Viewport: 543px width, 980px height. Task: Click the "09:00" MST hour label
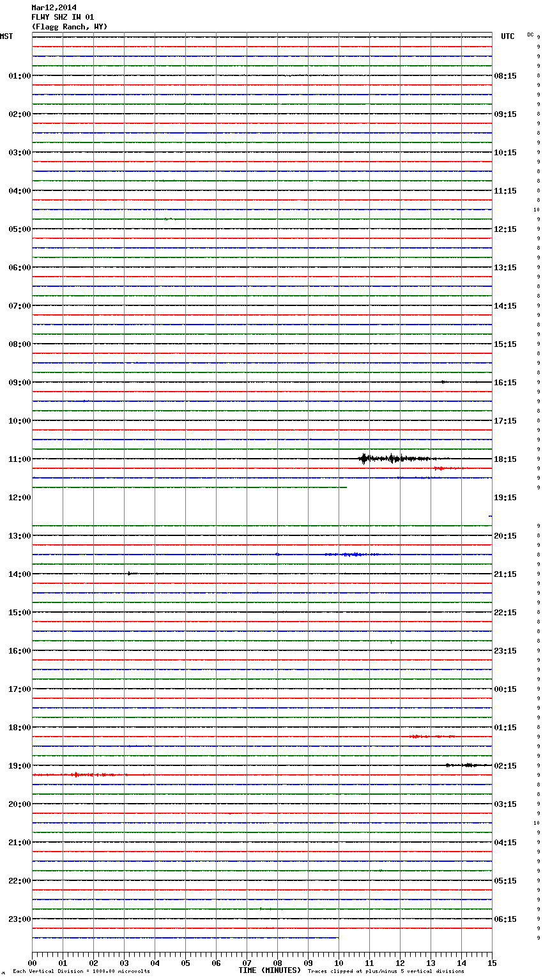click(19, 383)
